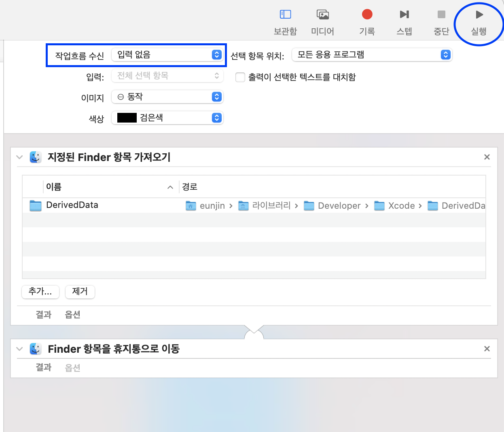
Task: Remove the '지정된 Finder 항목 가져오기' action
Action: (487, 157)
